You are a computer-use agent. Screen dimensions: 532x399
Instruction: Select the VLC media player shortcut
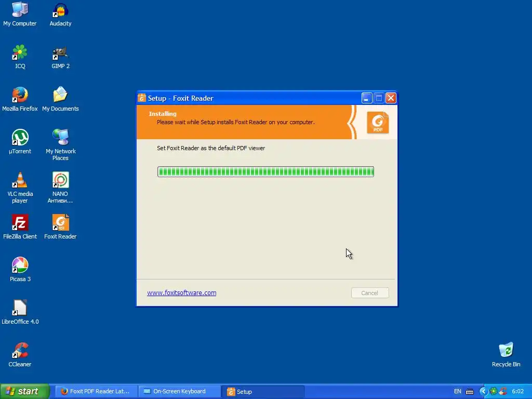[x=20, y=188]
